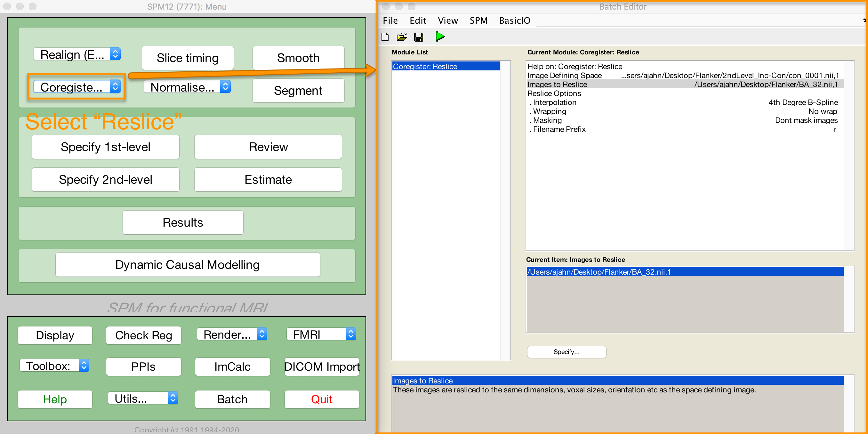Open the File menu in Batch Editor
This screenshot has width=868, height=434.
click(390, 20)
